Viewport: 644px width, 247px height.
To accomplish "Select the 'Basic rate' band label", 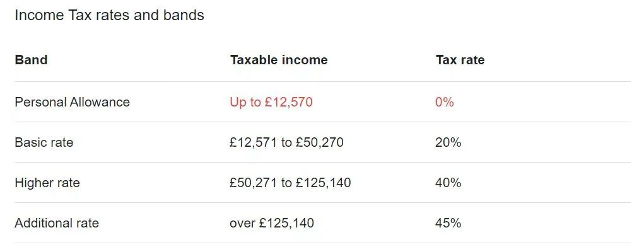I will click(44, 142).
